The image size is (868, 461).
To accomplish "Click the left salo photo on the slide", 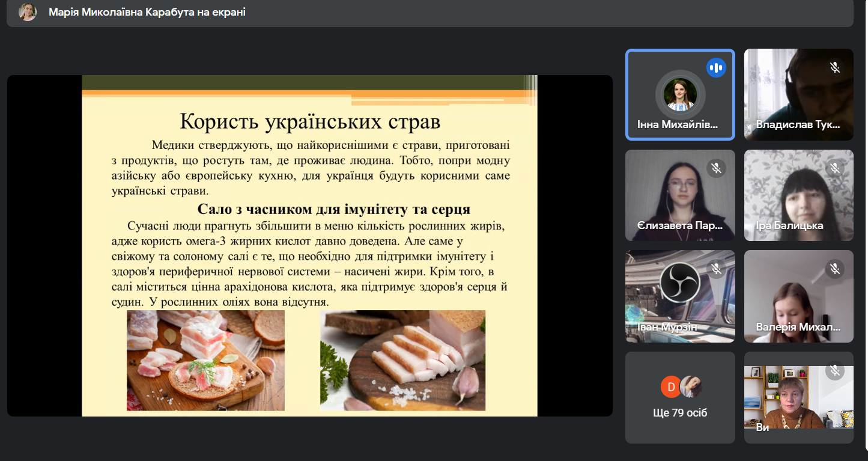I will point(205,360).
